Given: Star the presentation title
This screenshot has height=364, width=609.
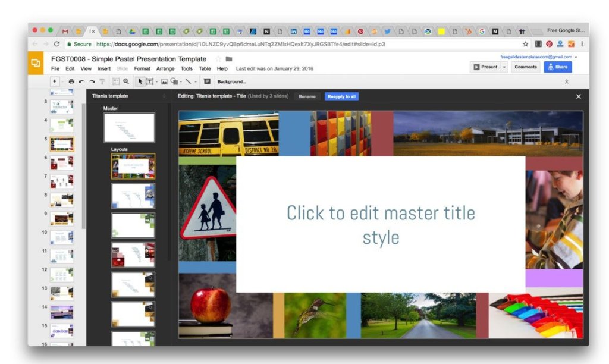Looking at the screenshot, I should click(x=218, y=59).
